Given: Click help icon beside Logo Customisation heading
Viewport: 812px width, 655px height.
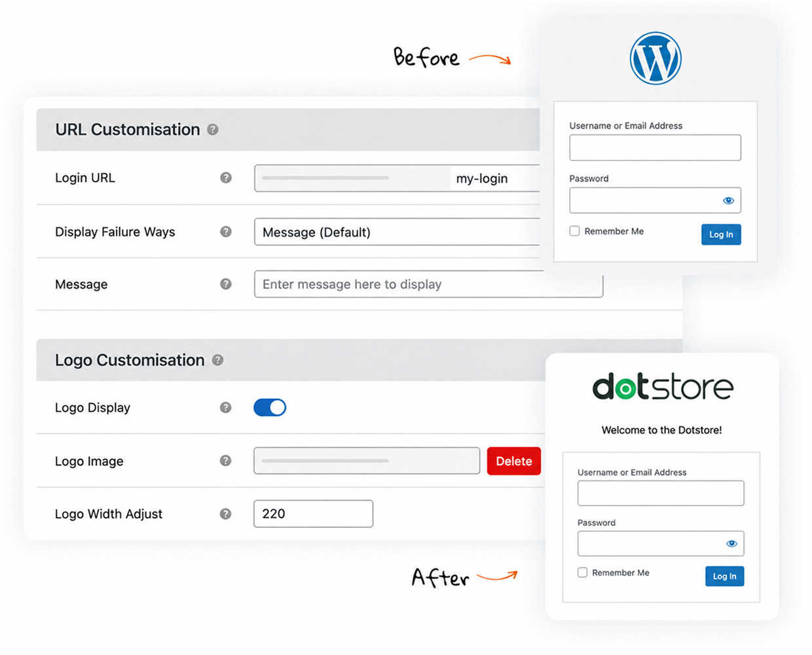Looking at the screenshot, I should [218, 360].
